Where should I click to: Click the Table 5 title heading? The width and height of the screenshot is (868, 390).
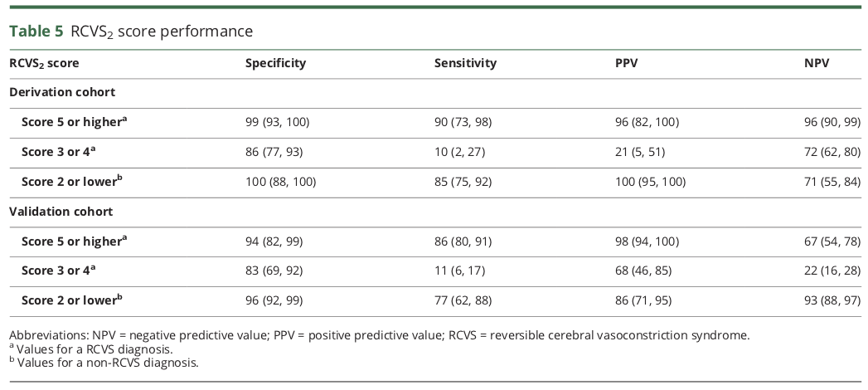pyautogui.click(x=131, y=32)
